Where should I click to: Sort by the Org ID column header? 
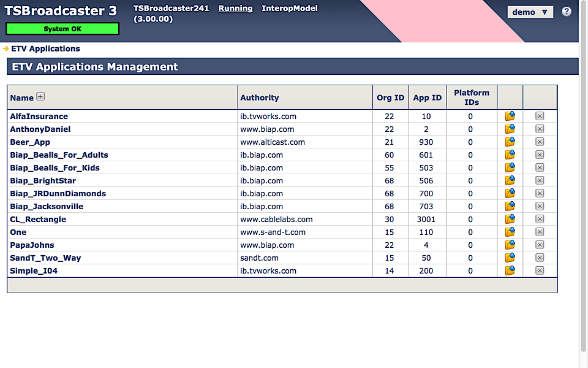tap(390, 98)
